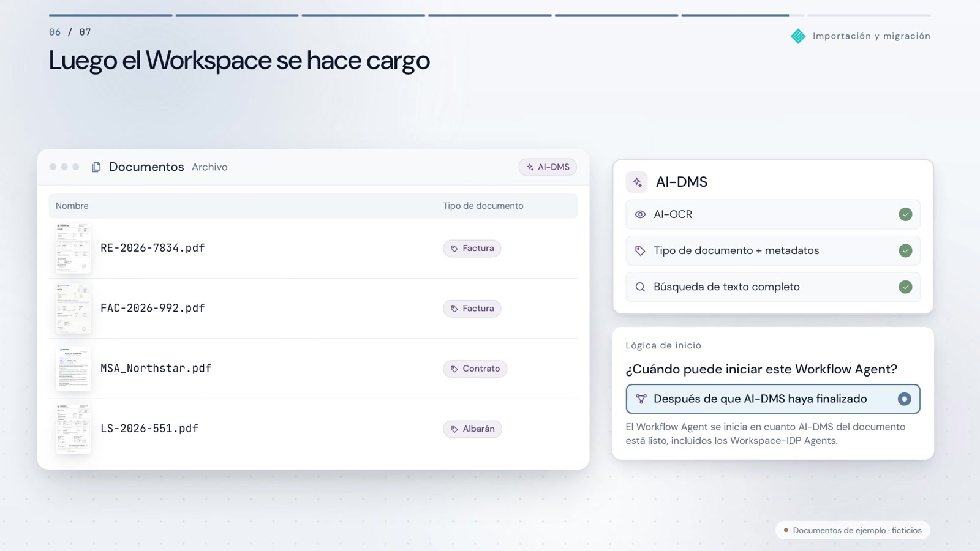Click tag icon on Tipo de documento + metadatos

tap(640, 250)
